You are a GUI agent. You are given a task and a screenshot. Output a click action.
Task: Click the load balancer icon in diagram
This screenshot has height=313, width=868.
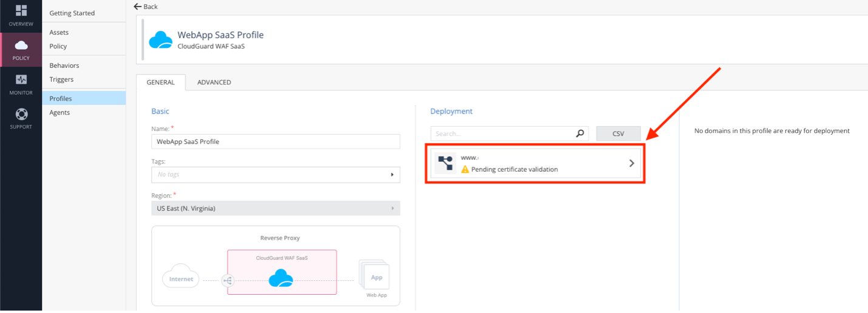coord(228,280)
